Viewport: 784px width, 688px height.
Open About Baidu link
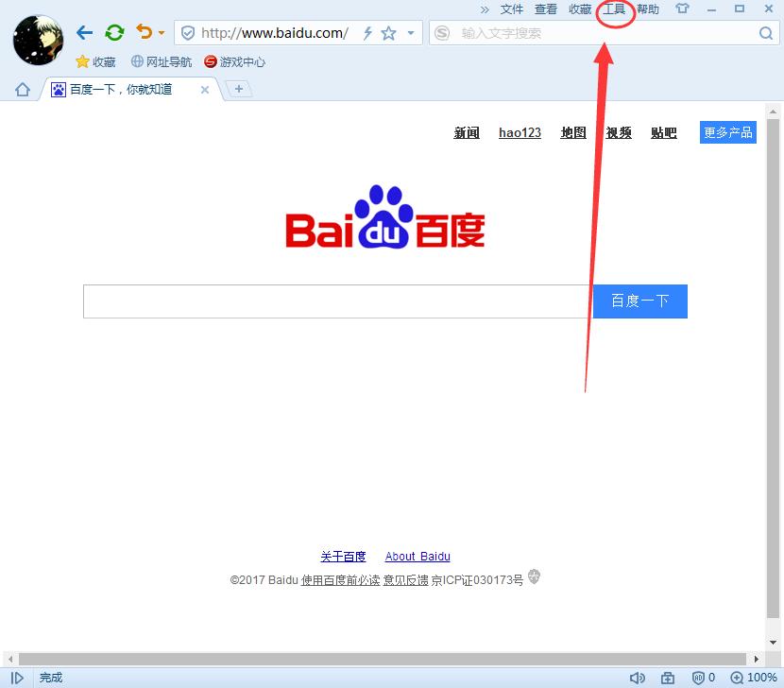click(x=418, y=557)
